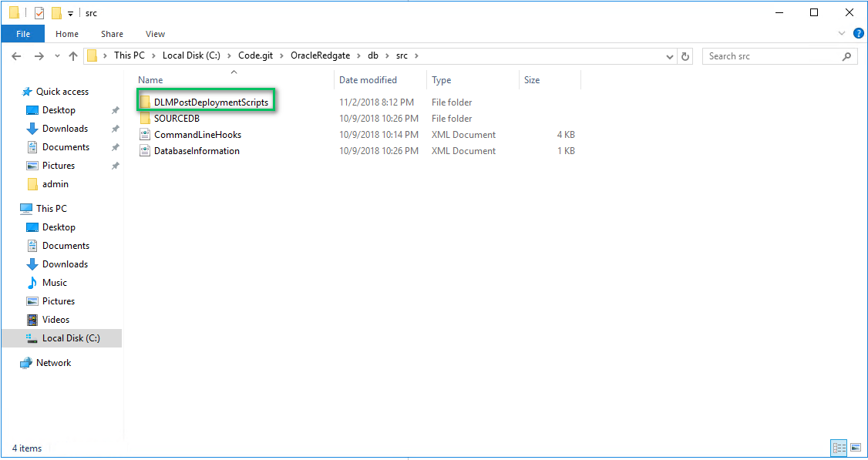Click the Back navigation arrow
Viewport: 868px width, 460px height.
pyautogui.click(x=17, y=56)
